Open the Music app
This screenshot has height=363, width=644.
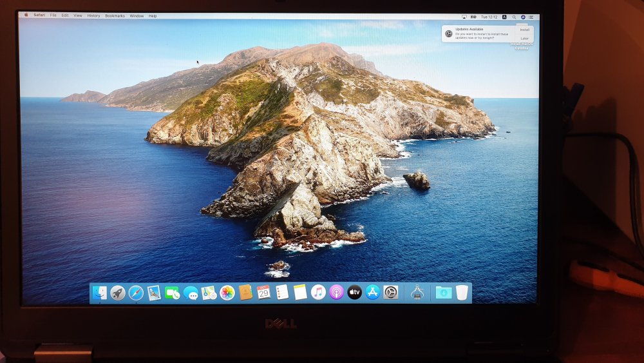(318, 292)
